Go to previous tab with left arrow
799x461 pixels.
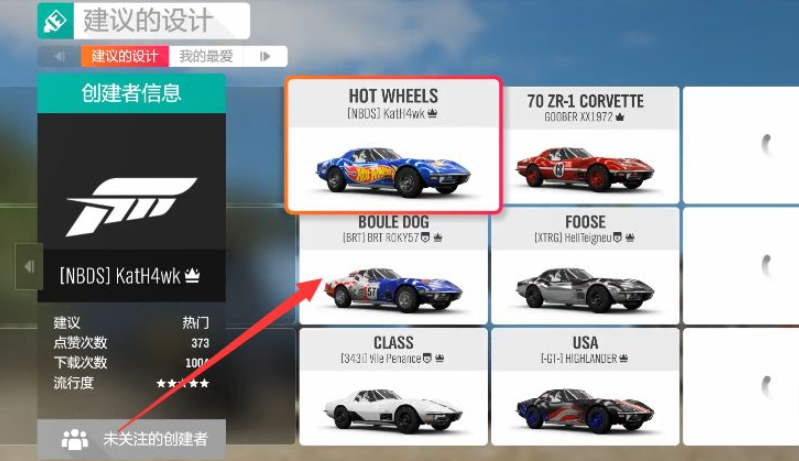pyautogui.click(x=59, y=56)
